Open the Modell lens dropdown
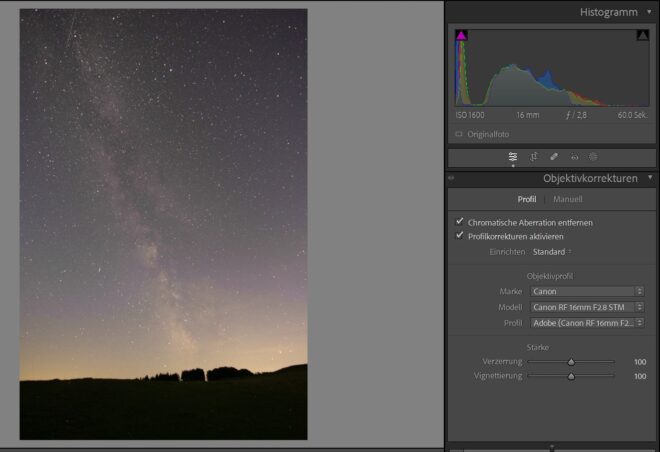Viewport: 660px width, 452px height. click(588, 307)
